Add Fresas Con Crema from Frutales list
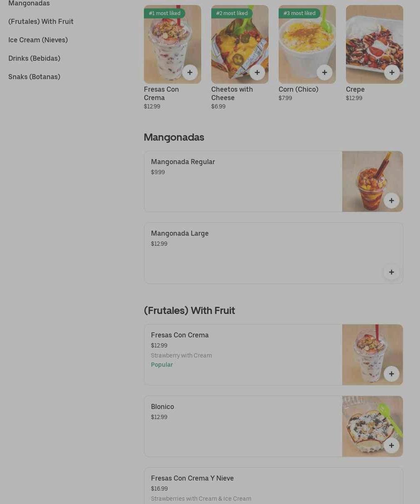This screenshot has height=504, width=420. coord(392,374)
